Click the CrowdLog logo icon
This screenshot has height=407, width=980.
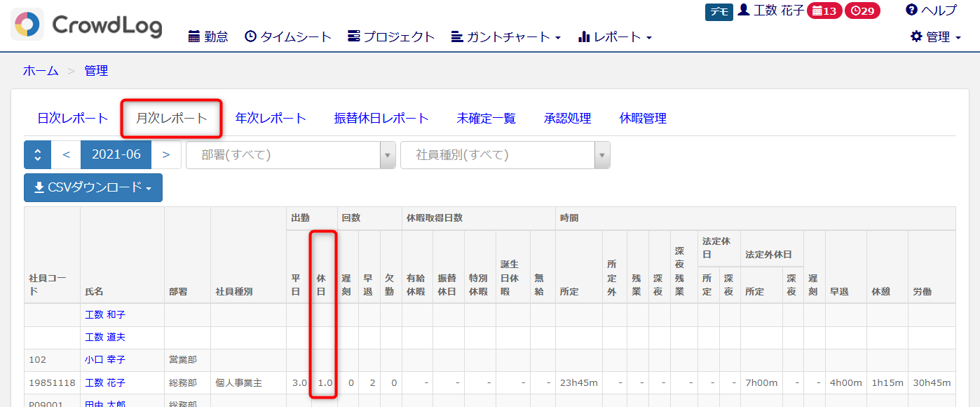27,25
